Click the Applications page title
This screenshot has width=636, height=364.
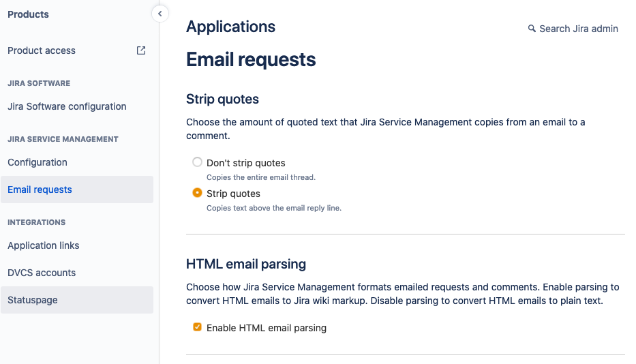(x=230, y=27)
